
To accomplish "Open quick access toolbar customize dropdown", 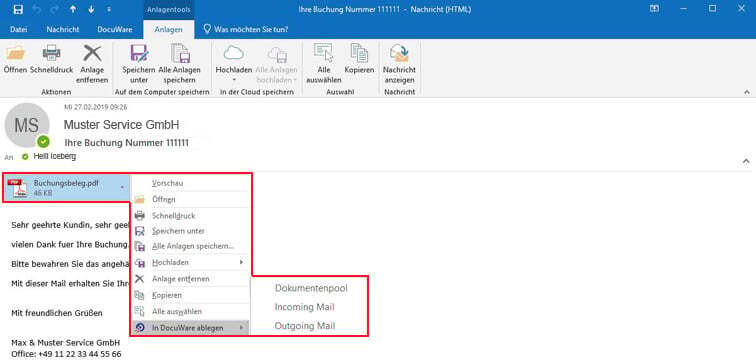I will (108, 9).
